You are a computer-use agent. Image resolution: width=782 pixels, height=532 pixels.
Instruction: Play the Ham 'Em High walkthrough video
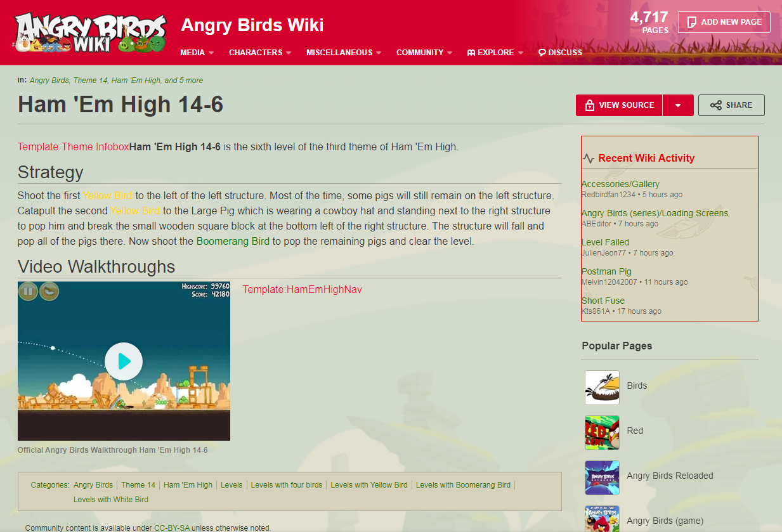(124, 361)
